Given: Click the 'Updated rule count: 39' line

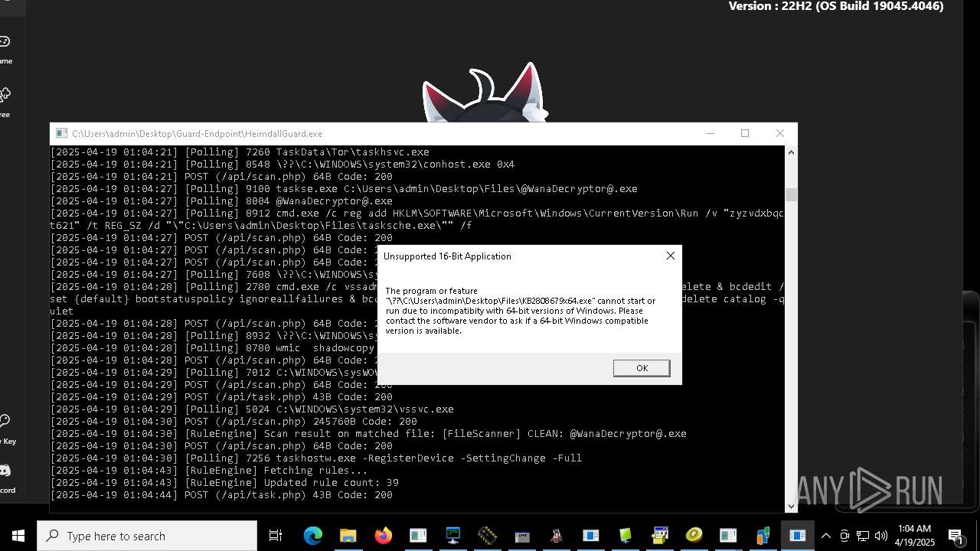Looking at the screenshot, I should pos(224,482).
